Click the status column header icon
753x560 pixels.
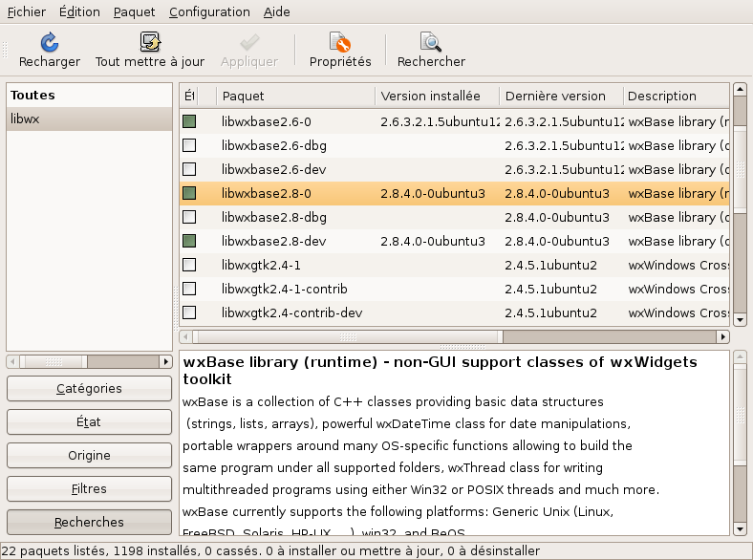189,96
